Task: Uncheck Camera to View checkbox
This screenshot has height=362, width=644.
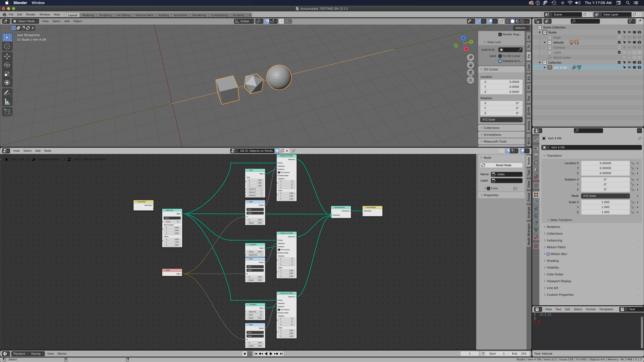Action: (500, 61)
